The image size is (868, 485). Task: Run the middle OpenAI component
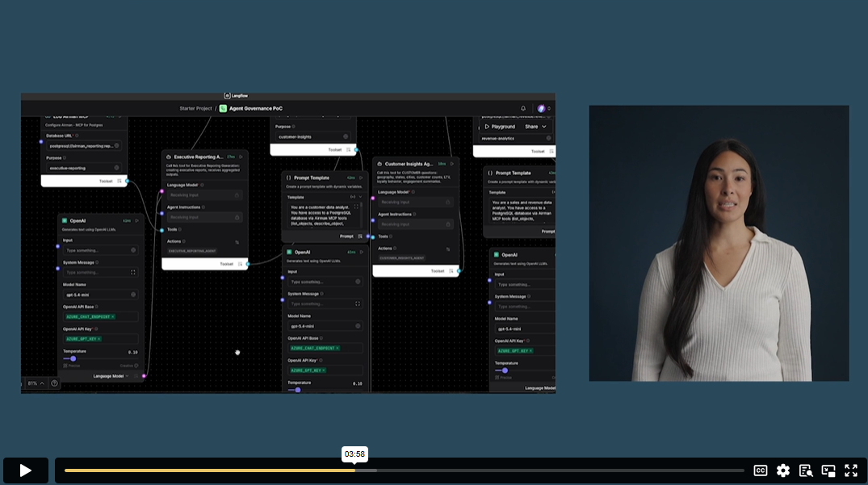coord(362,252)
